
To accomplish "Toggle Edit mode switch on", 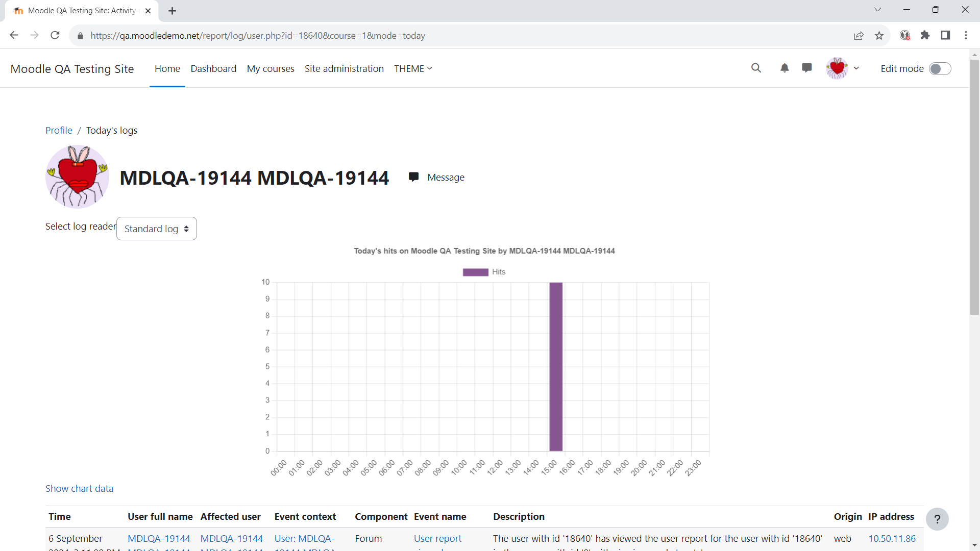I will 940,68.
